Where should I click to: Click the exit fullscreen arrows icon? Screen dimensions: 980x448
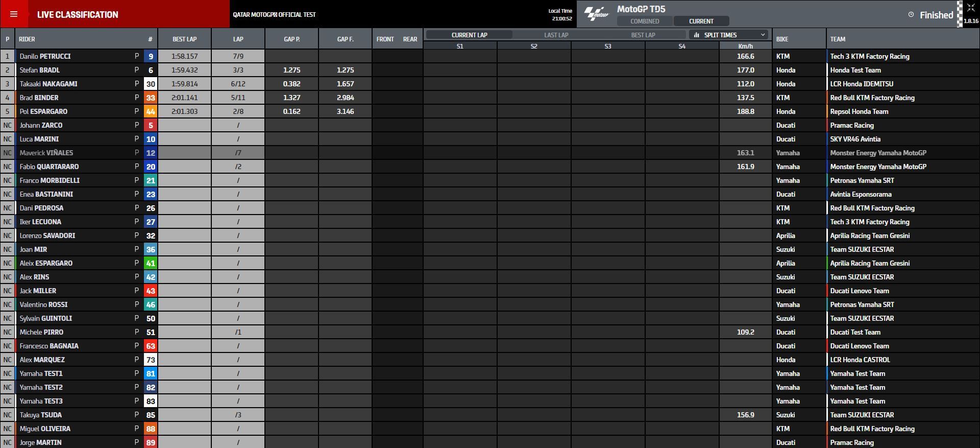970,8
